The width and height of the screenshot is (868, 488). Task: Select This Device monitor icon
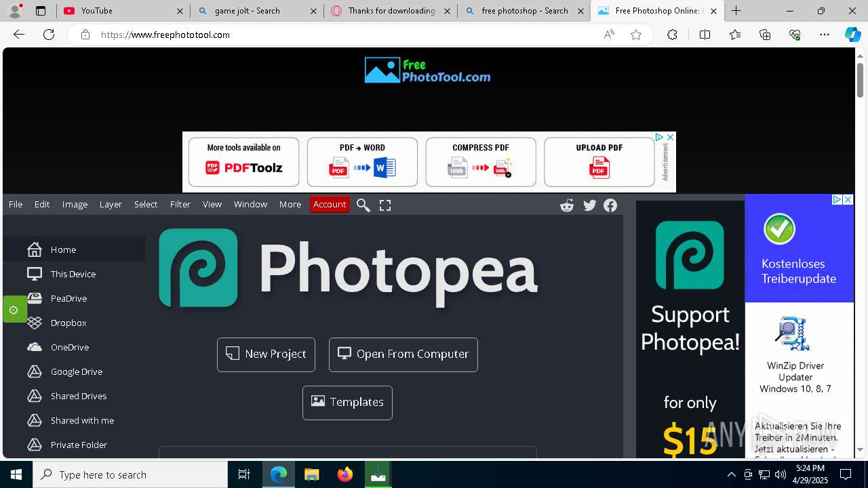(x=35, y=274)
